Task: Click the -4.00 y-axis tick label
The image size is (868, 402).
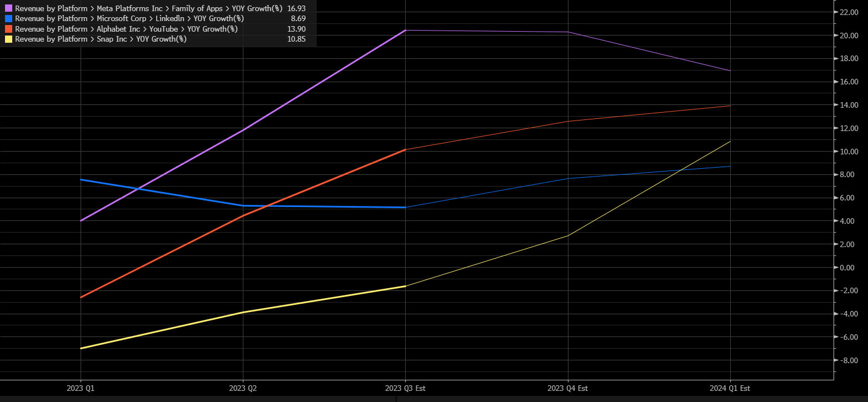Action: [x=849, y=314]
